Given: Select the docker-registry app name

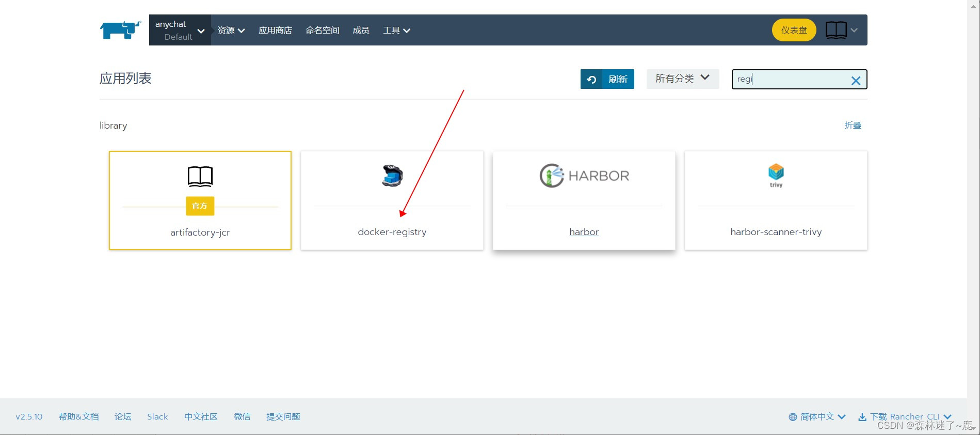Looking at the screenshot, I should pyautogui.click(x=392, y=232).
